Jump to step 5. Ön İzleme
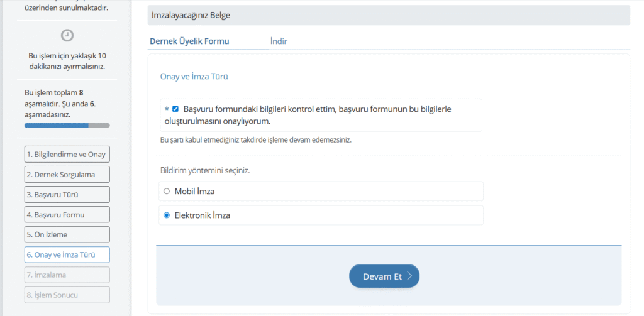The height and width of the screenshot is (316, 644). (x=67, y=234)
